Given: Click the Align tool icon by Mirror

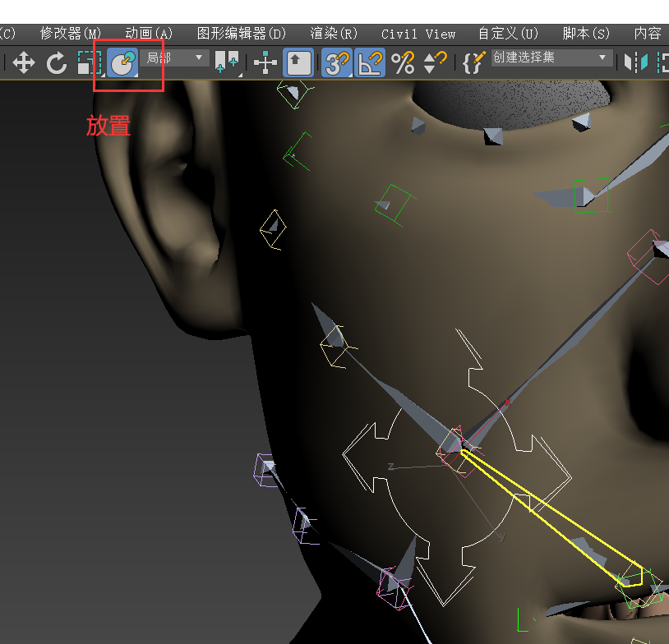Looking at the screenshot, I should pyautogui.click(x=662, y=62).
